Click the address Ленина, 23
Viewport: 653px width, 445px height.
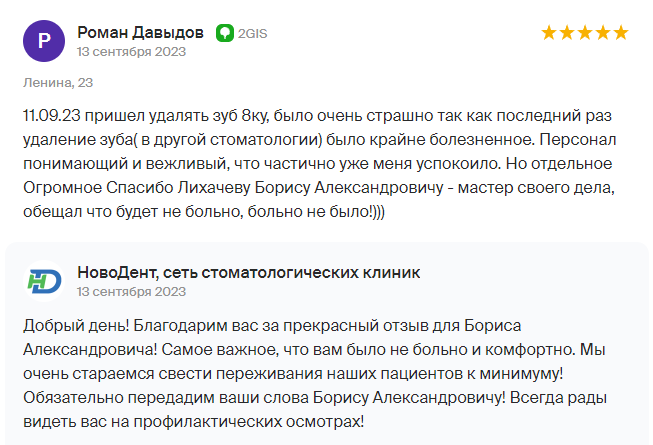(x=58, y=83)
